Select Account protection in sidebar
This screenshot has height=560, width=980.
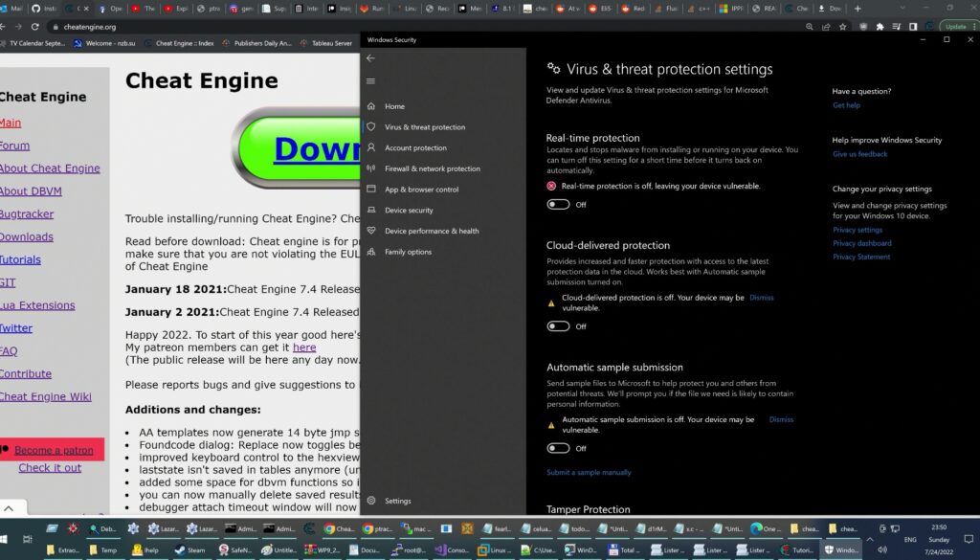pyautogui.click(x=415, y=147)
